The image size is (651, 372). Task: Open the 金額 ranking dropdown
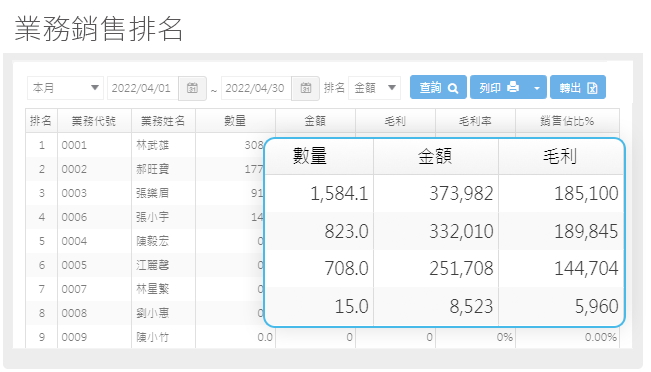(x=374, y=88)
